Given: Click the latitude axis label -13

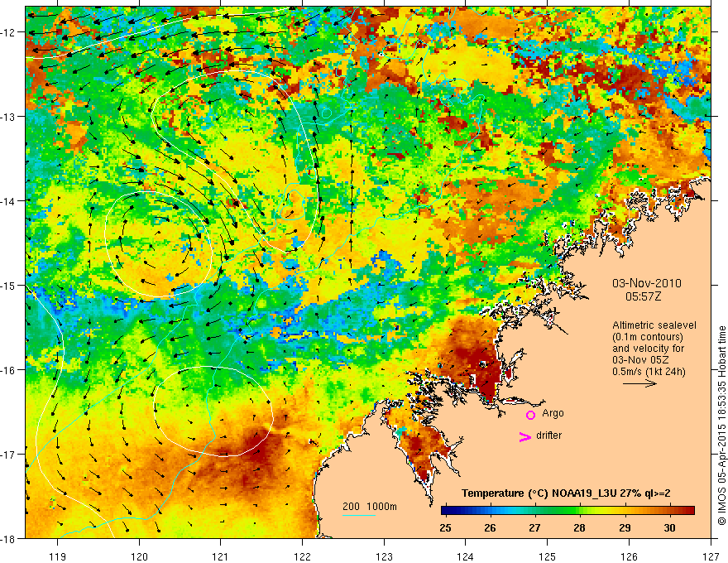Looking at the screenshot, I should (x=9, y=117).
